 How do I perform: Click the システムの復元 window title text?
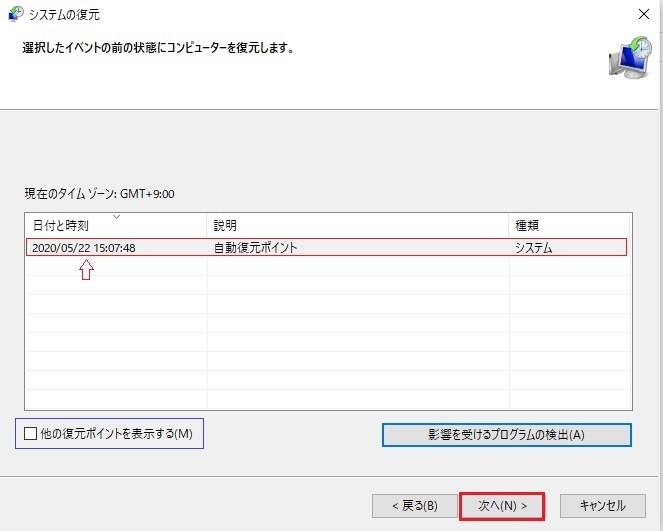tap(64, 14)
